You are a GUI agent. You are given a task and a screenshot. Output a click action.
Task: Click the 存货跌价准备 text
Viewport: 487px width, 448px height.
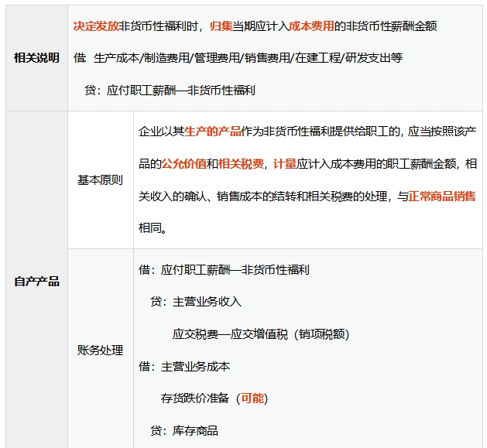[195, 398]
